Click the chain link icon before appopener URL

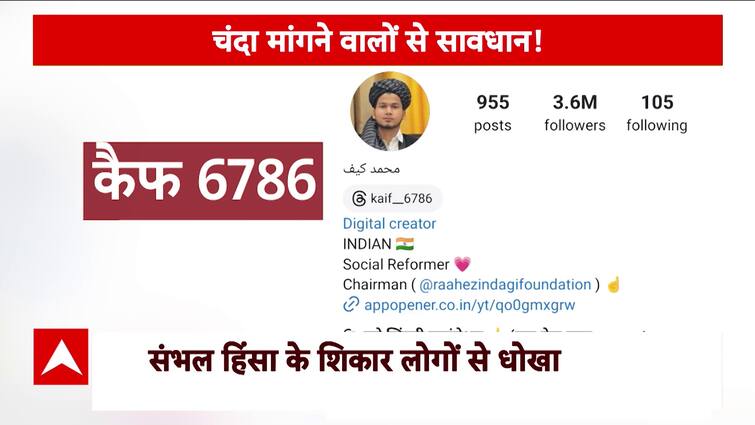351,305
